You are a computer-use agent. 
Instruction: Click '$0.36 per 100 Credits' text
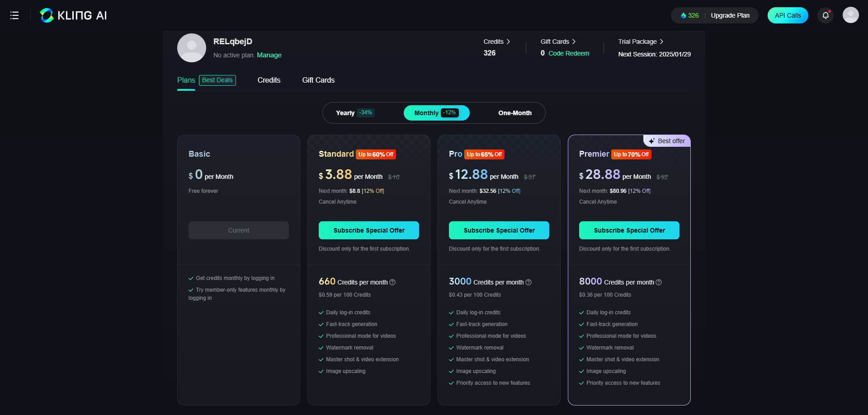coord(605,295)
